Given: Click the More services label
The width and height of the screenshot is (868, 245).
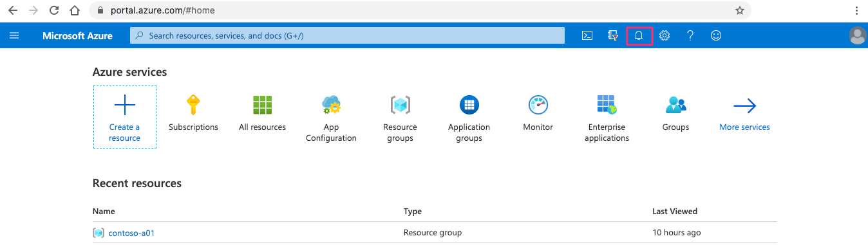Looking at the screenshot, I should (744, 127).
